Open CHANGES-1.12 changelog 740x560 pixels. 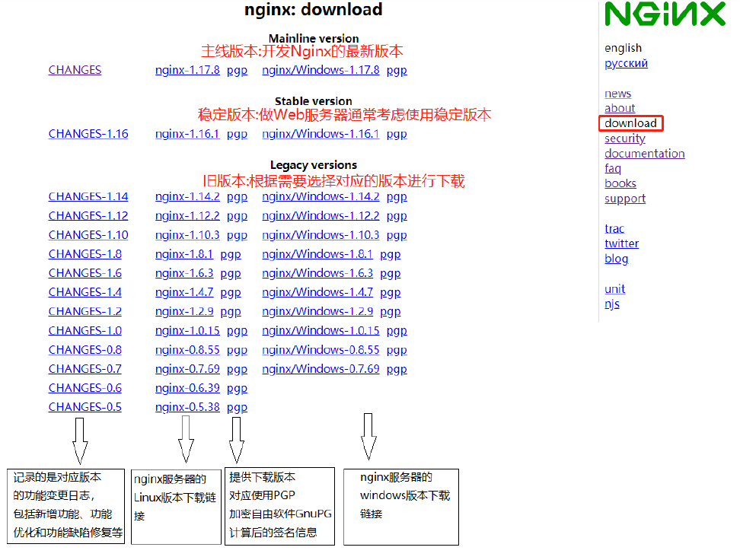tap(88, 215)
